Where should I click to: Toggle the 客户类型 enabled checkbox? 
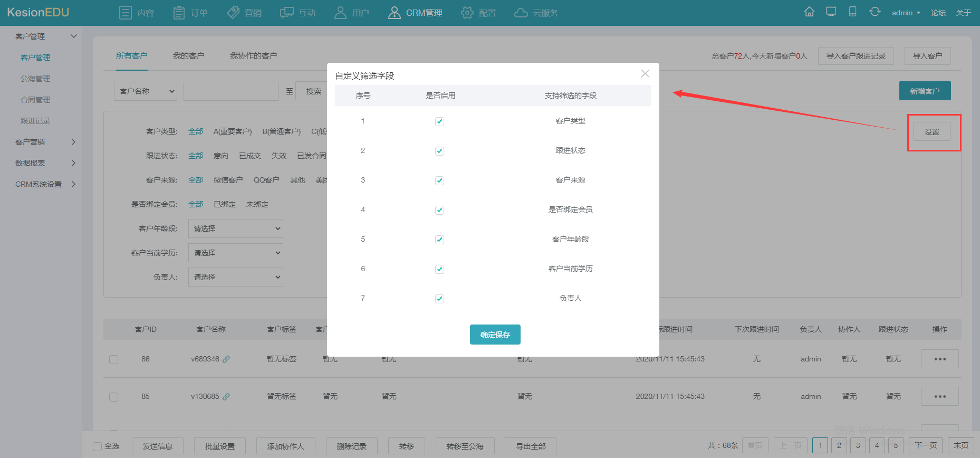pos(439,121)
